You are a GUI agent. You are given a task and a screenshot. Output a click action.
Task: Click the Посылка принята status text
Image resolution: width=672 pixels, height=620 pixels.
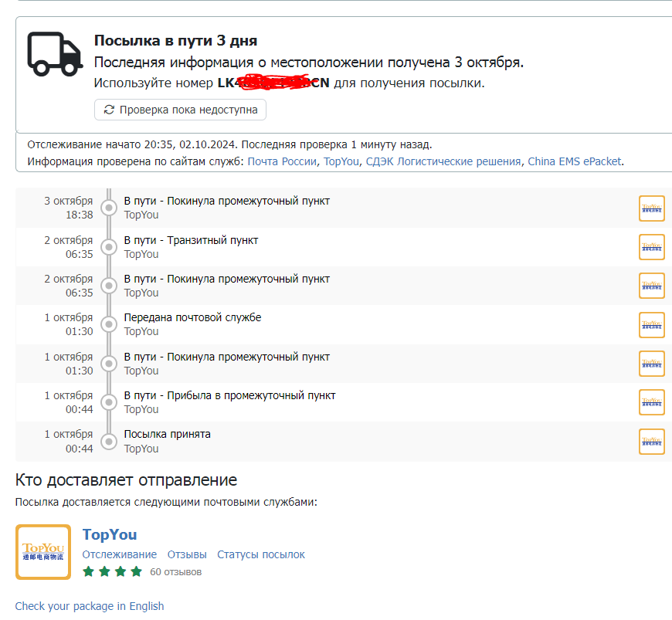167,434
